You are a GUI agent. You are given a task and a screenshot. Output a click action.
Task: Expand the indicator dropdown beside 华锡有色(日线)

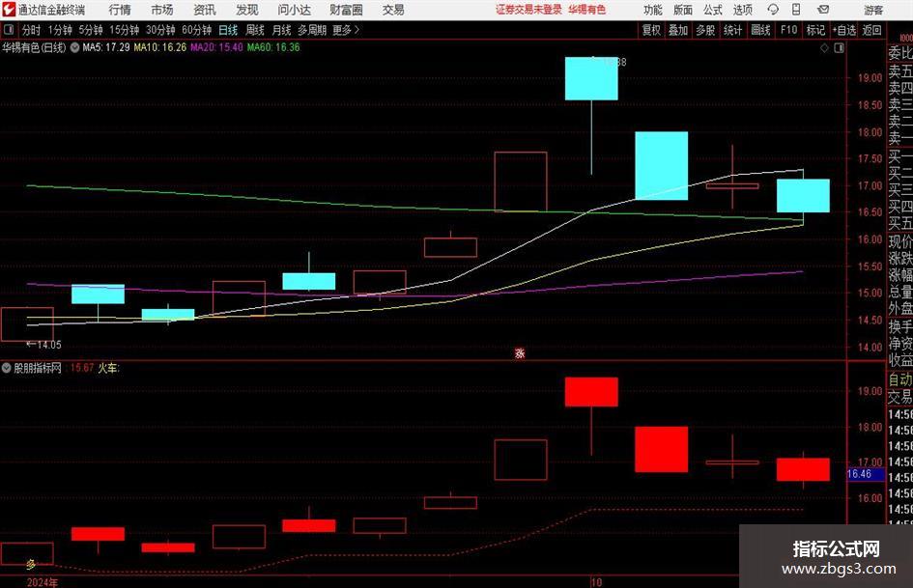pos(74,47)
